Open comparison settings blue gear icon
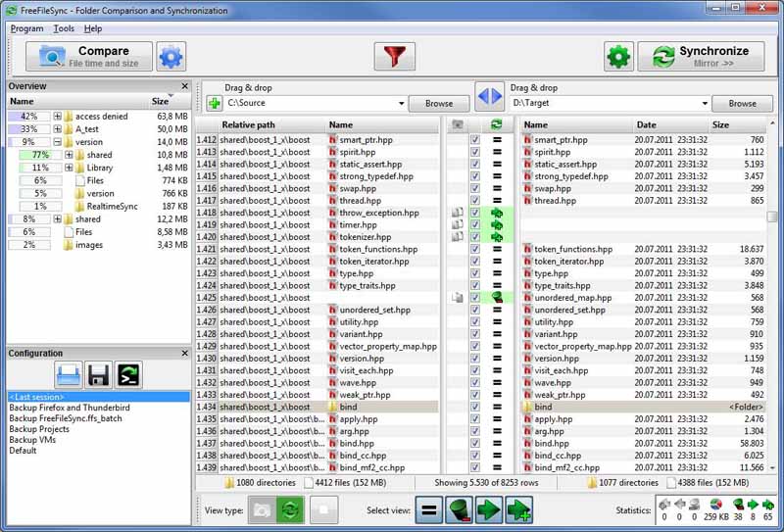This screenshot has height=532, width=784. [x=171, y=57]
